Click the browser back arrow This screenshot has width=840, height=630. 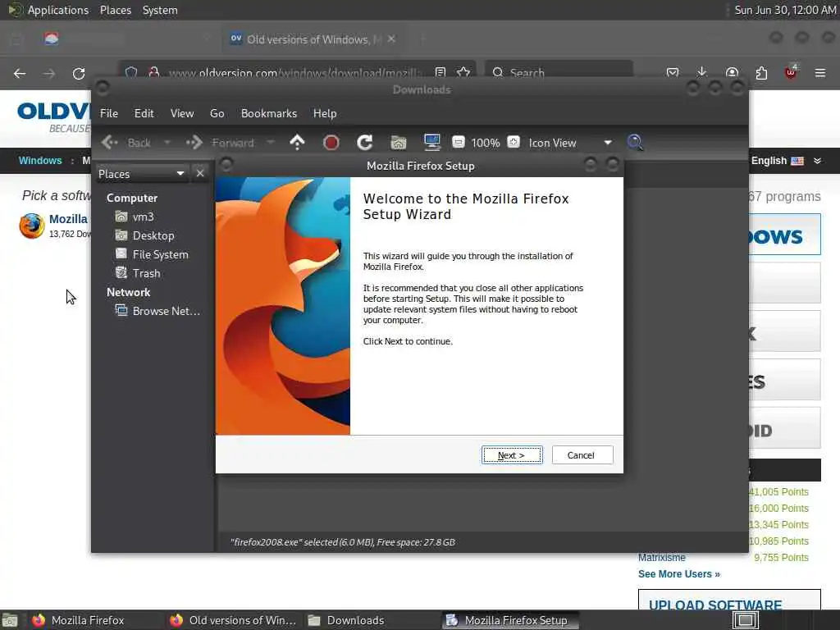click(20, 73)
